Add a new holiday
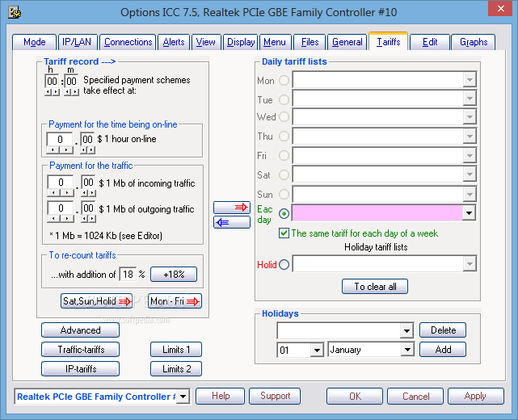518x420 pixels. point(443,350)
